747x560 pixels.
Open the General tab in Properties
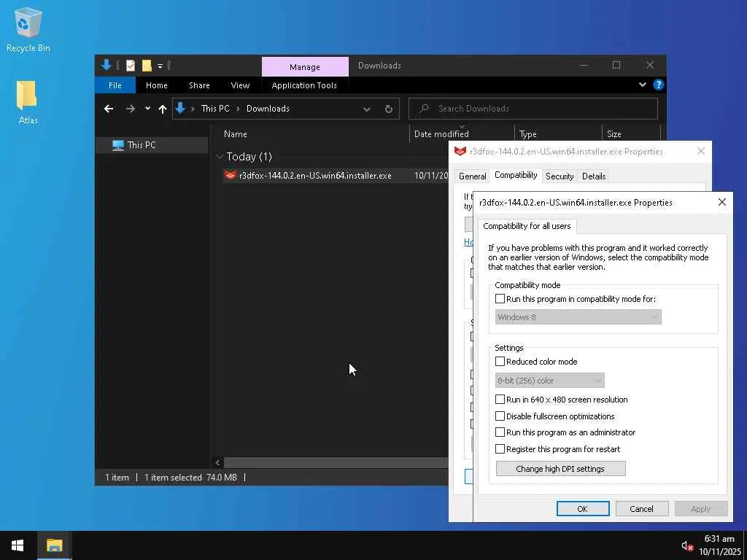(x=472, y=176)
